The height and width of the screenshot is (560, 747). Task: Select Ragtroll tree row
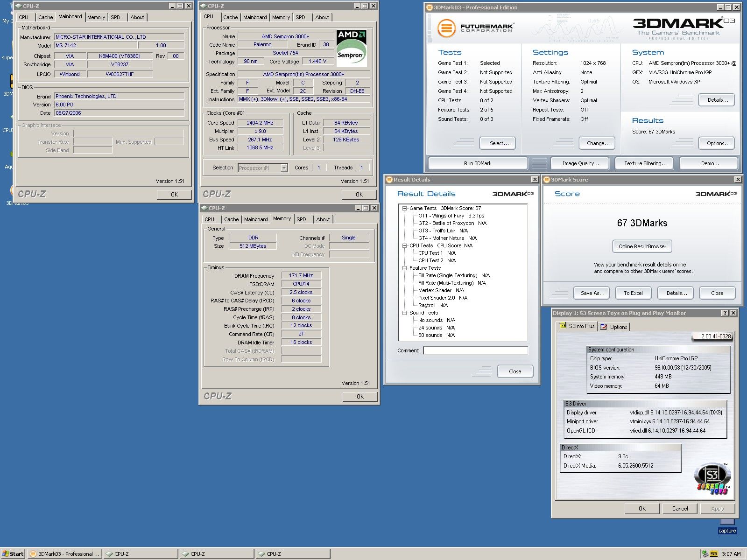point(433,305)
